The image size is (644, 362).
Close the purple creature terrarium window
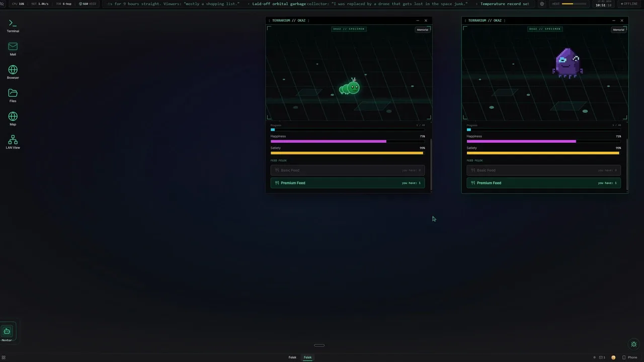(622, 21)
